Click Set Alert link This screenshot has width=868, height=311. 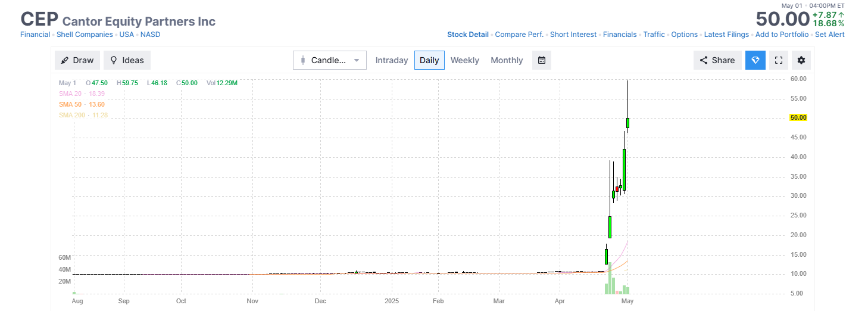(x=830, y=35)
